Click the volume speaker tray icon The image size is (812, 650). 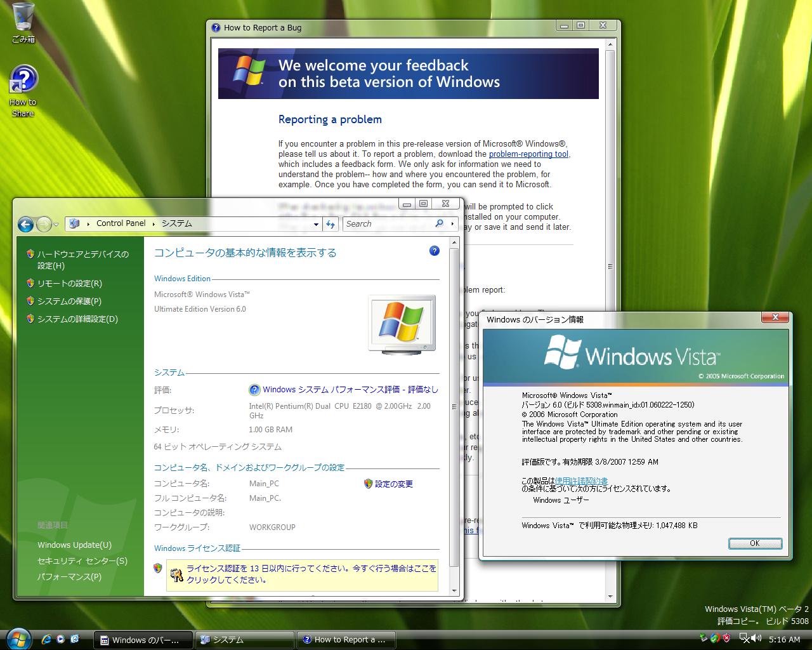[x=757, y=639]
